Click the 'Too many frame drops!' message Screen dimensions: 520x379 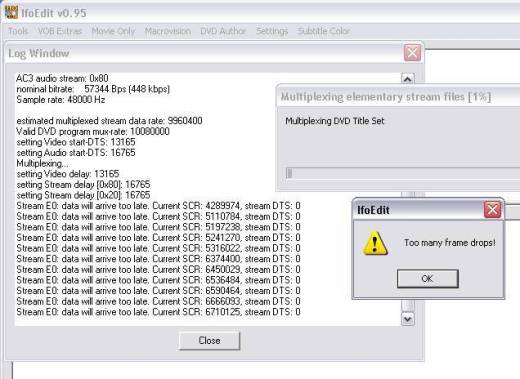coord(450,243)
